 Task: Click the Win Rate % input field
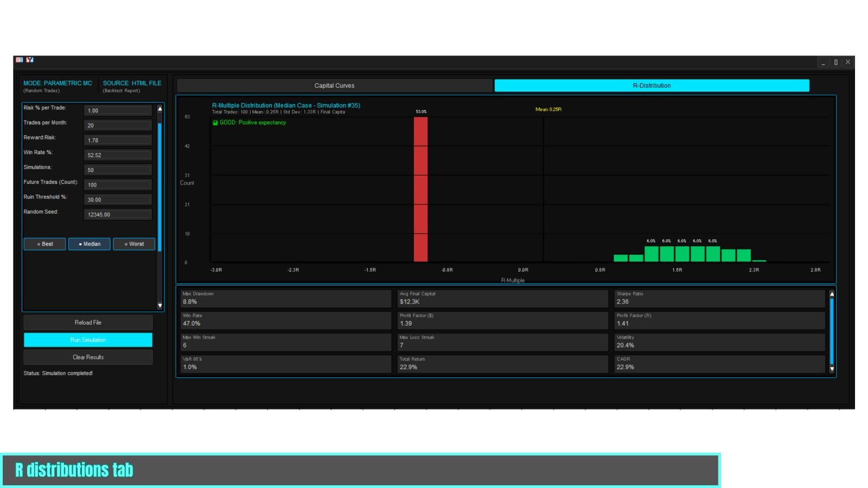click(x=118, y=155)
